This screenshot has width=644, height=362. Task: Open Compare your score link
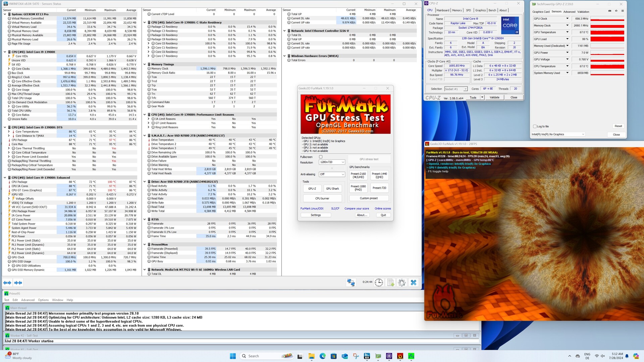[x=357, y=208]
